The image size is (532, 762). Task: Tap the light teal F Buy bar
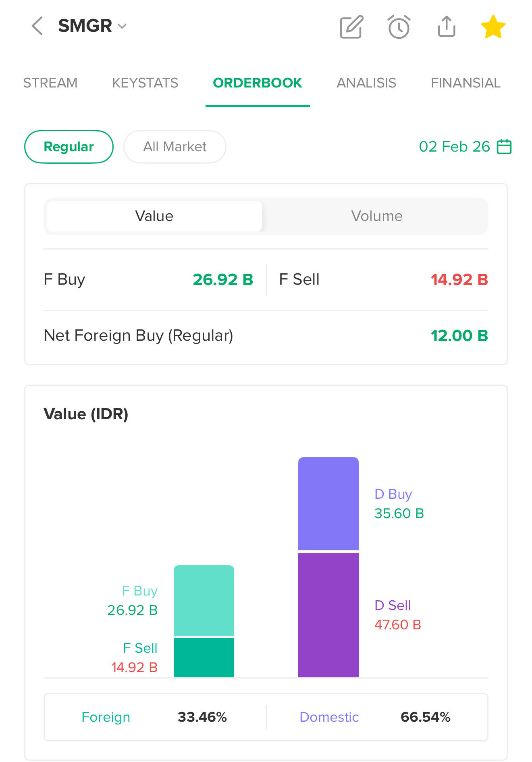point(204,600)
